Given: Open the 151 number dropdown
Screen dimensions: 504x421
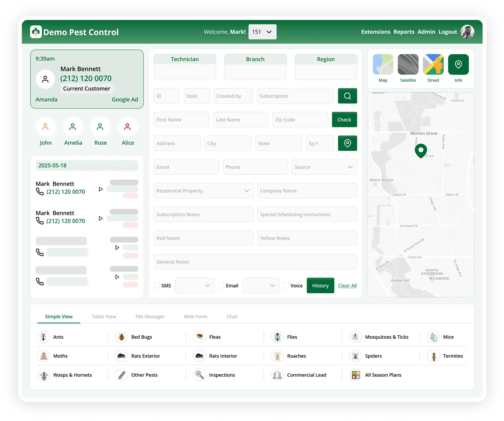Looking at the screenshot, I should pos(262,32).
